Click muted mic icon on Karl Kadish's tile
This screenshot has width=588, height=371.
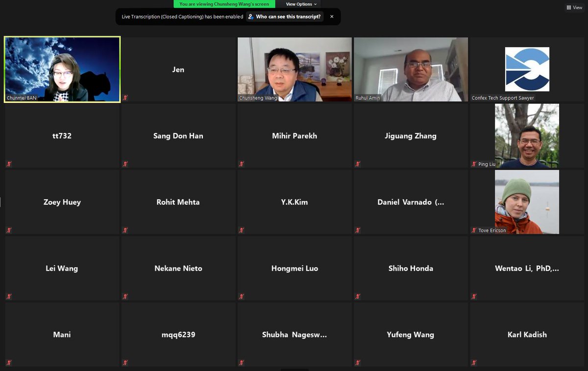pos(474,363)
